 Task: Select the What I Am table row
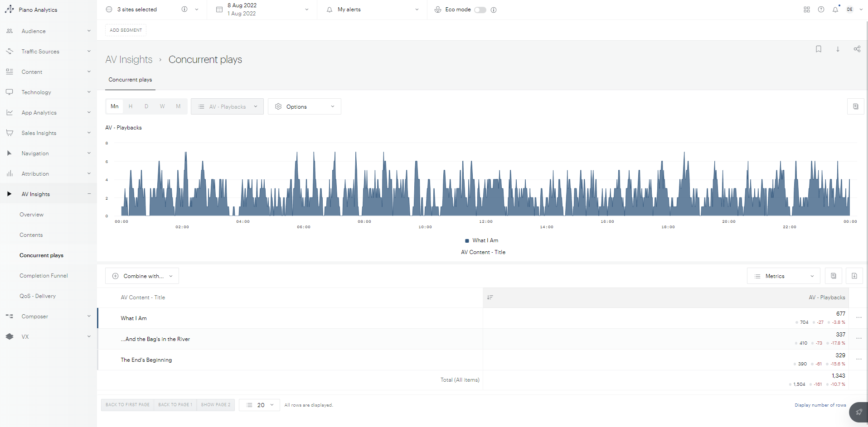[x=290, y=318]
